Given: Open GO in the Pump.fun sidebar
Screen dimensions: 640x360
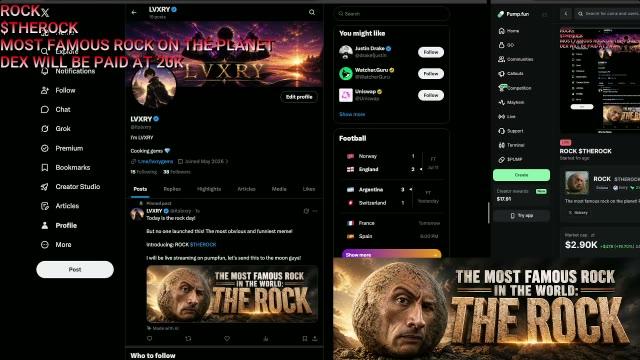Looking at the screenshot, I should [x=506, y=45].
